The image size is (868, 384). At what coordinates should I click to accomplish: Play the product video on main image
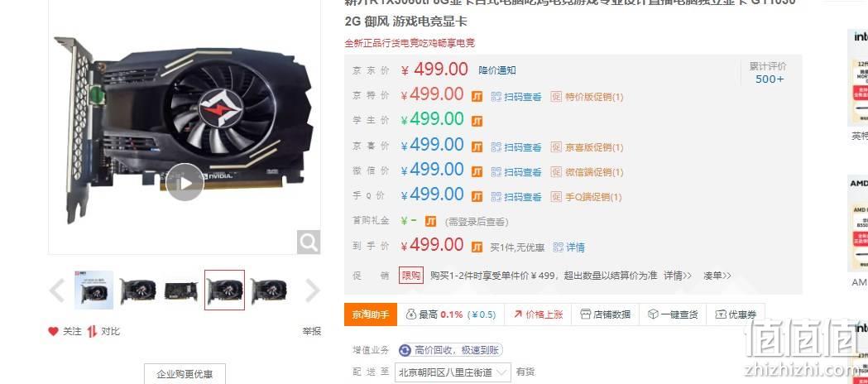click(185, 182)
